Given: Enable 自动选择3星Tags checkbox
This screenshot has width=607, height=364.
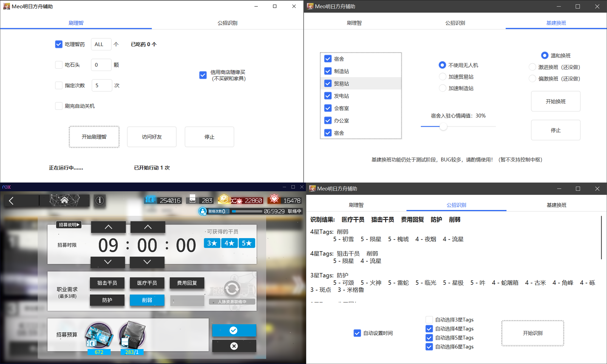Looking at the screenshot, I should (x=429, y=320).
